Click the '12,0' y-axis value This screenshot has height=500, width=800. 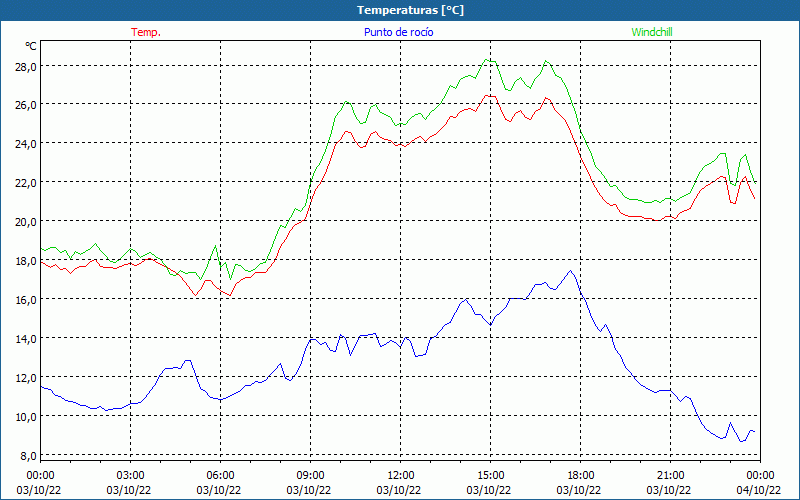[26, 377]
